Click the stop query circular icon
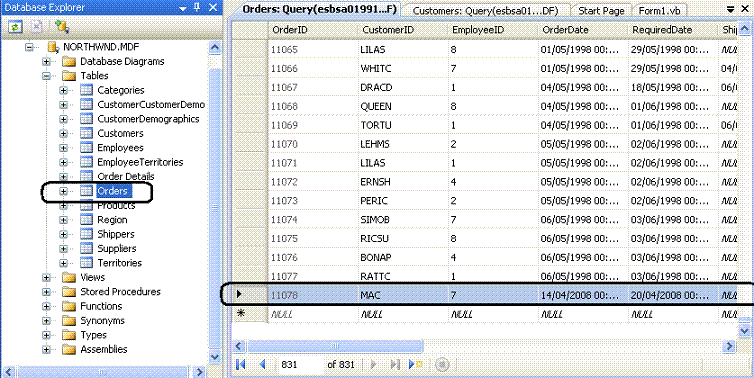Image resolution: width=754 pixels, height=378 pixels. point(441,365)
